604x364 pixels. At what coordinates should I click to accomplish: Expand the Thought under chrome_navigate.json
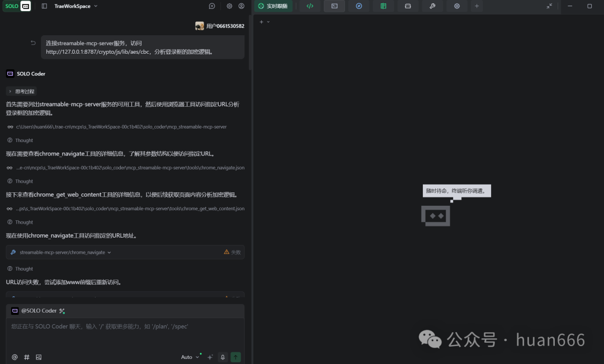point(20,181)
